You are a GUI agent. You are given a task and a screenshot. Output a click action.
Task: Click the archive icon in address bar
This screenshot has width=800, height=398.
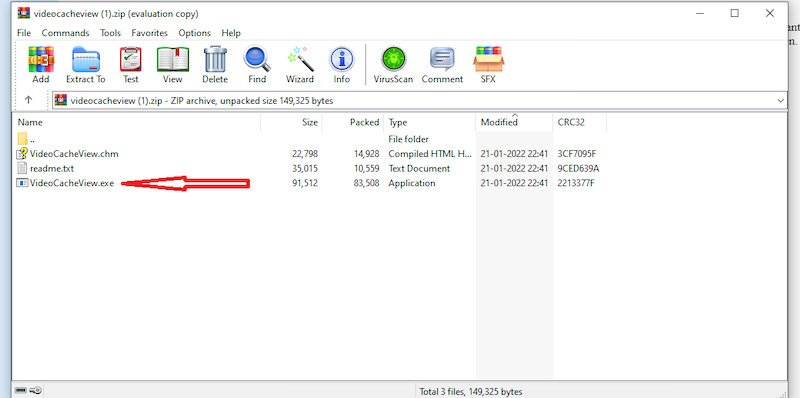[61, 101]
